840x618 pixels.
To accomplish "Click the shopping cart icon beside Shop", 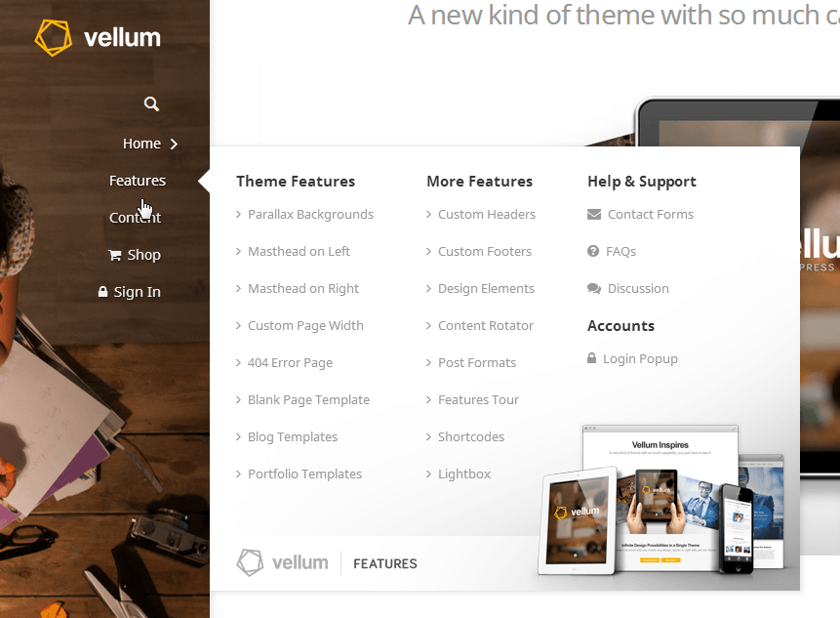I will click(115, 255).
